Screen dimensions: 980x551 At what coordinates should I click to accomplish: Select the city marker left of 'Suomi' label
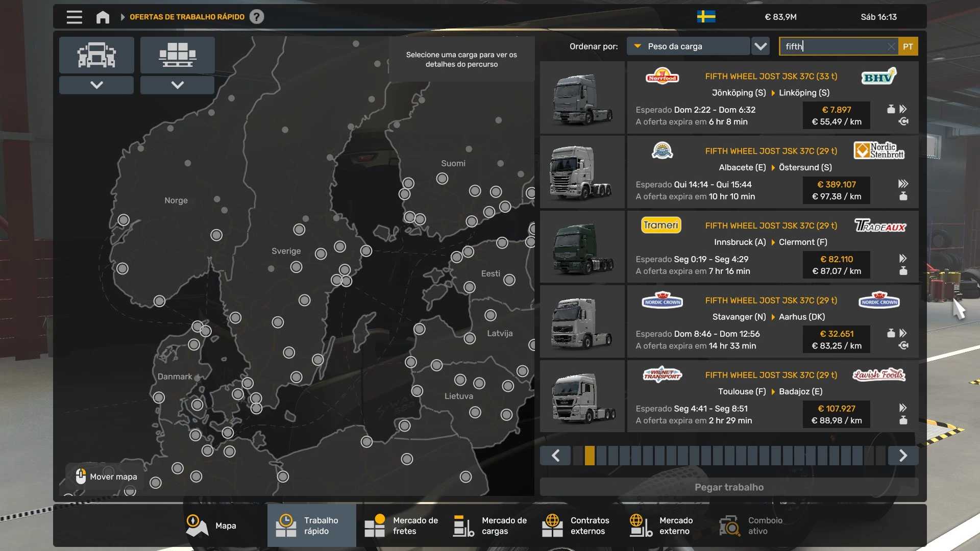pos(442,179)
